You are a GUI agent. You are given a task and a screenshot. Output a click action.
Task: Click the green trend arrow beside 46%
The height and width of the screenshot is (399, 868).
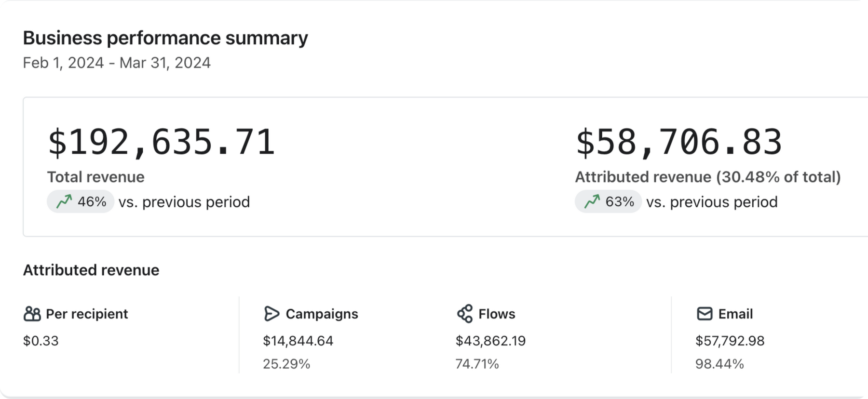tap(64, 201)
